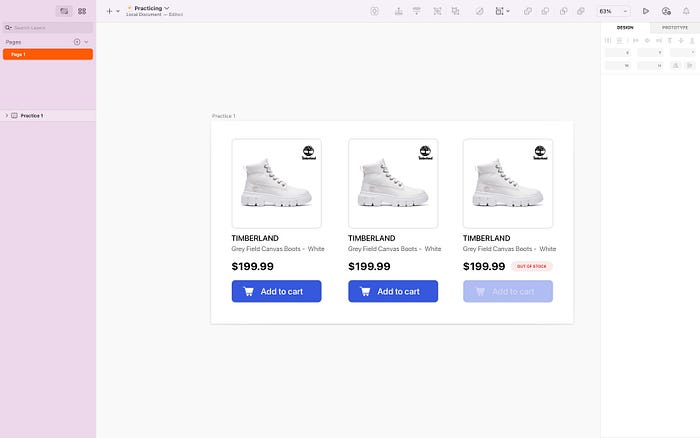Click the flip horizontal icon in inspector
Image resolution: width=700 pixels, height=438 pixels.
[676, 66]
